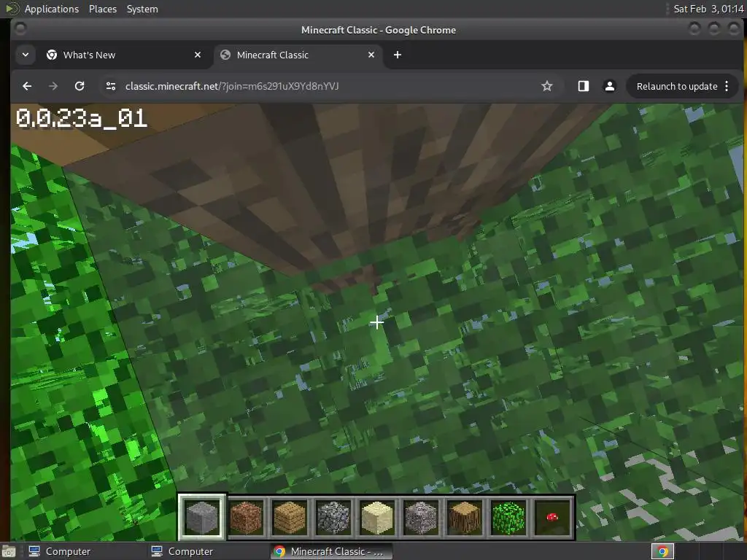Select the red mushroom in hotbar
The height and width of the screenshot is (560, 747).
point(552,517)
